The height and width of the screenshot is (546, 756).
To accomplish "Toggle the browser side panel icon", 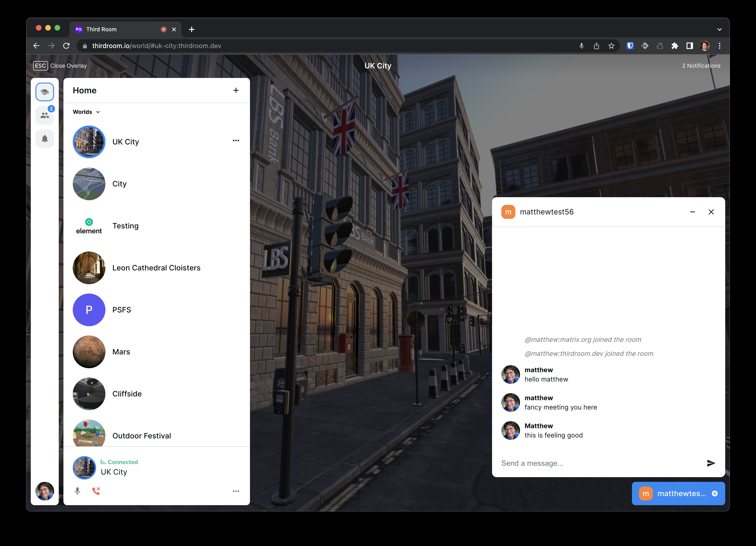I will click(x=689, y=46).
